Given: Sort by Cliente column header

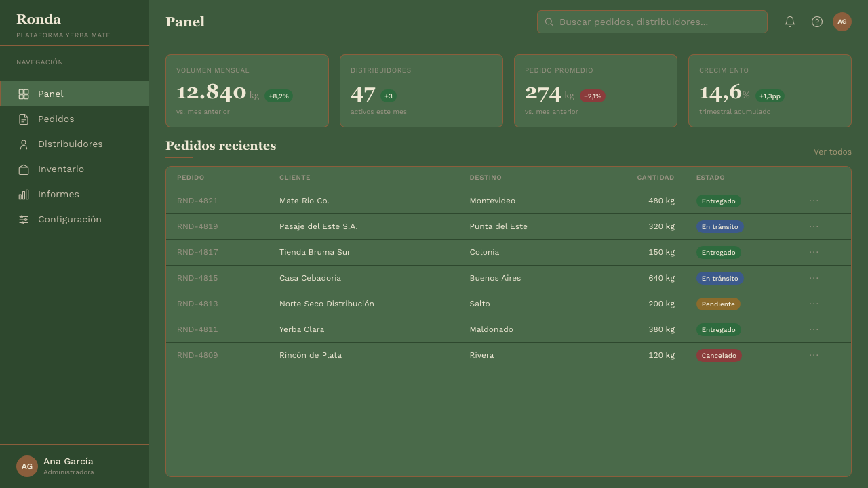Looking at the screenshot, I should pyautogui.click(x=295, y=178).
